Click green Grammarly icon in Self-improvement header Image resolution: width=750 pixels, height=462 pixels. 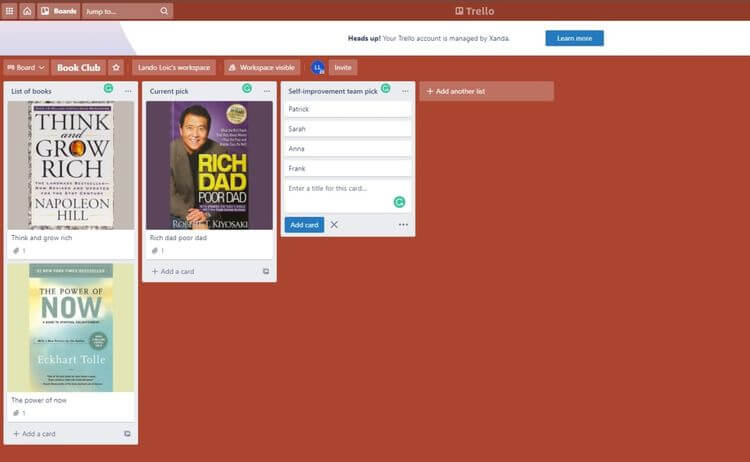click(386, 88)
